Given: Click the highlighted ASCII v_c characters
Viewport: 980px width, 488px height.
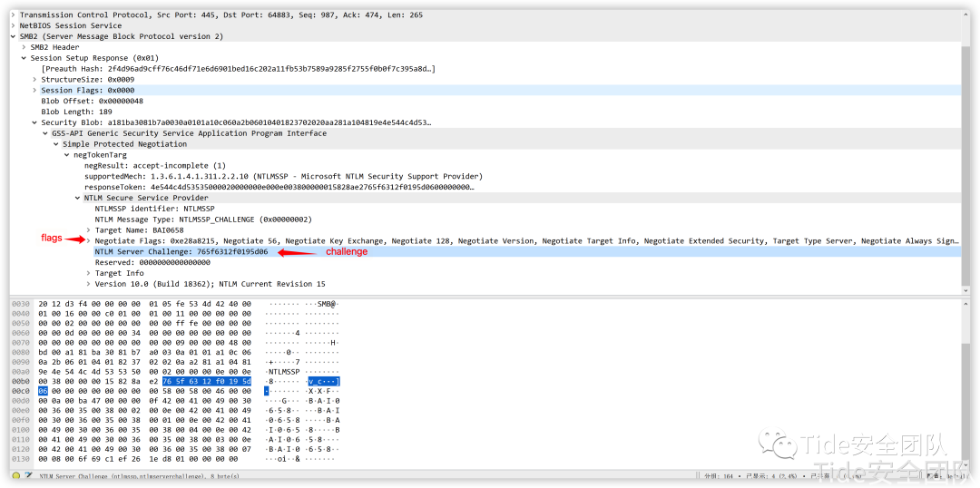Looking at the screenshot, I should (323, 381).
